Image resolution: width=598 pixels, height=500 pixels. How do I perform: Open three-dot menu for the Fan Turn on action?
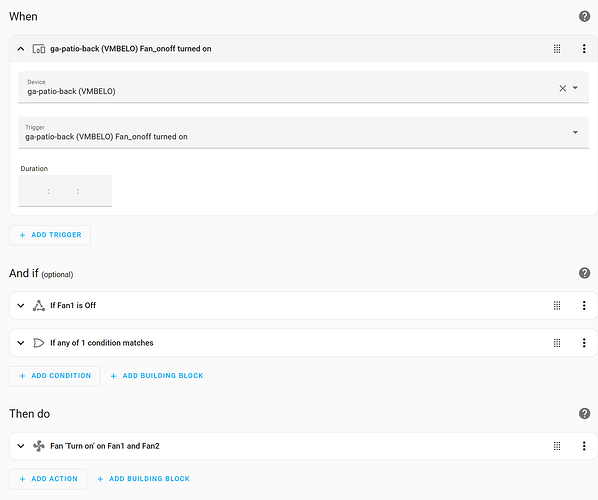coord(584,445)
